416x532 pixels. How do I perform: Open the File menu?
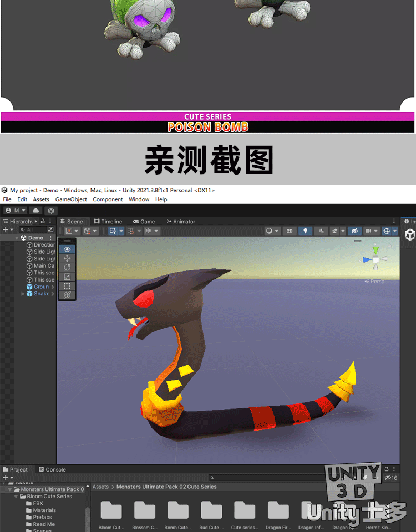point(7,199)
